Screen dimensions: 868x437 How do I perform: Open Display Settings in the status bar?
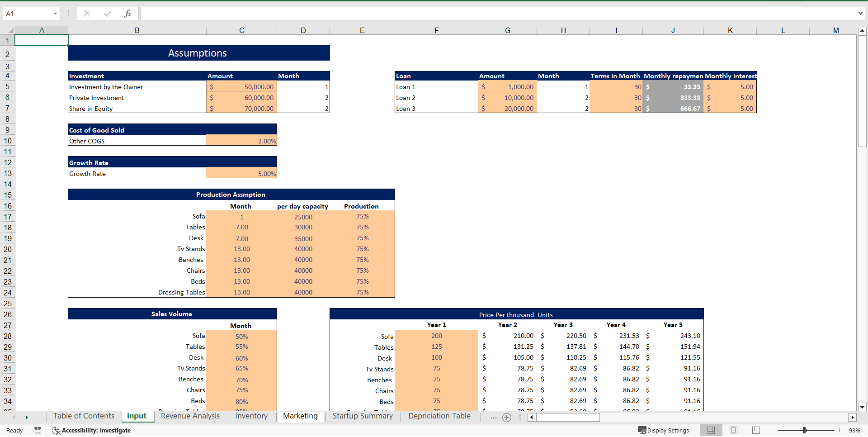click(664, 430)
